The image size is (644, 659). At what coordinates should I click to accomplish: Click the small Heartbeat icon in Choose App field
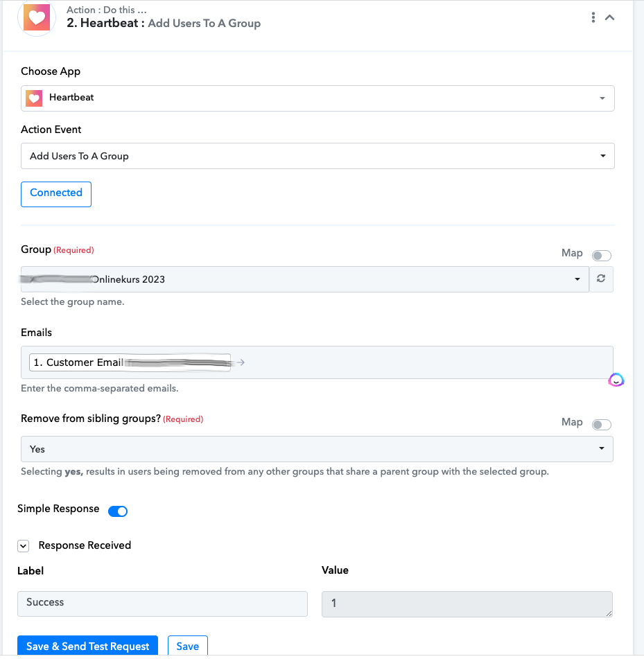pos(34,98)
